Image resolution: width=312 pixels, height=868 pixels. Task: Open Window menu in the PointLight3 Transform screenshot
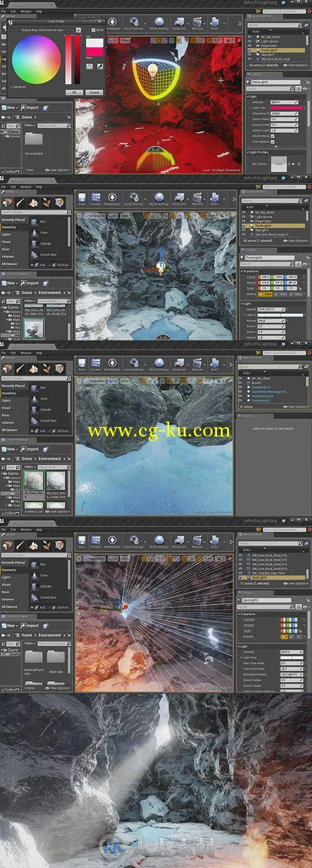point(27,187)
